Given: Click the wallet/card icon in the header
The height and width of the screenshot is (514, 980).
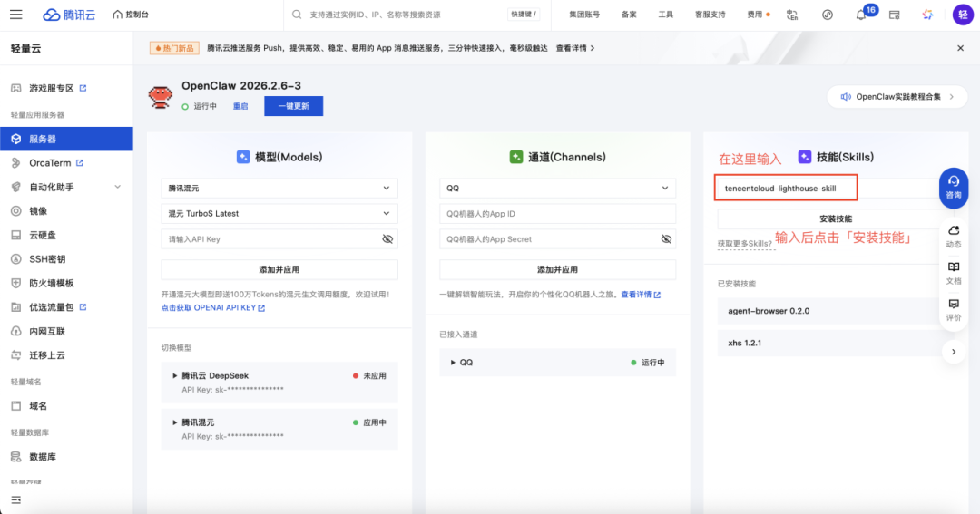Looking at the screenshot, I should tap(895, 15).
